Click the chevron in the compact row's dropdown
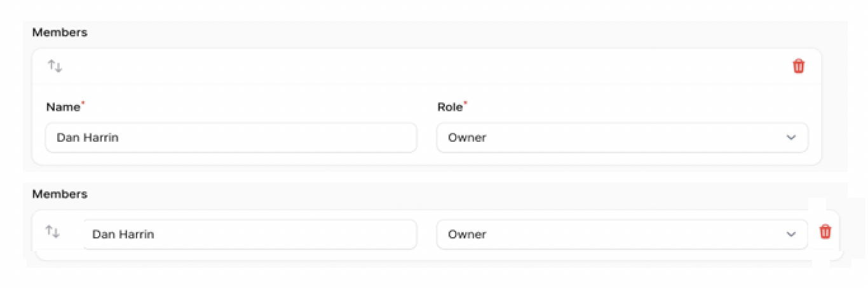Viewport: 868px width, 288px height. click(790, 235)
